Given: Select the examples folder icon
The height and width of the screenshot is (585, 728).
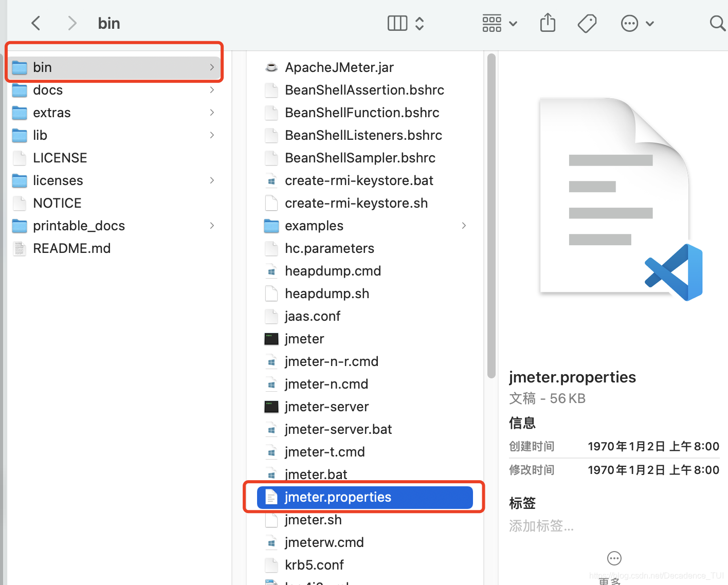Looking at the screenshot, I should 271,226.
